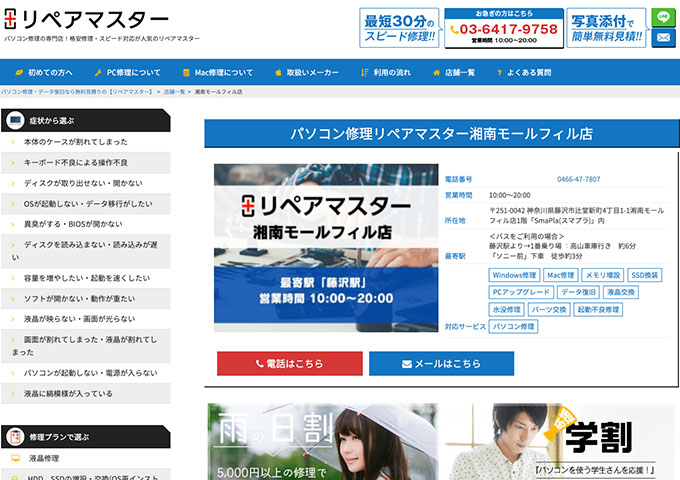
Task: Select 異臭がする・BIOSが開かない symptom
Action: [x=85, y=224]
